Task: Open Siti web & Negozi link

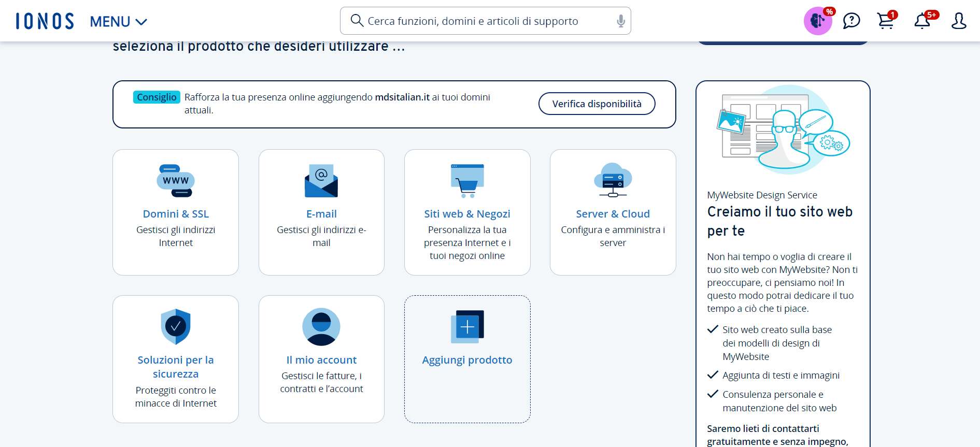Action: pyautogui.click(x=467, y=214)
